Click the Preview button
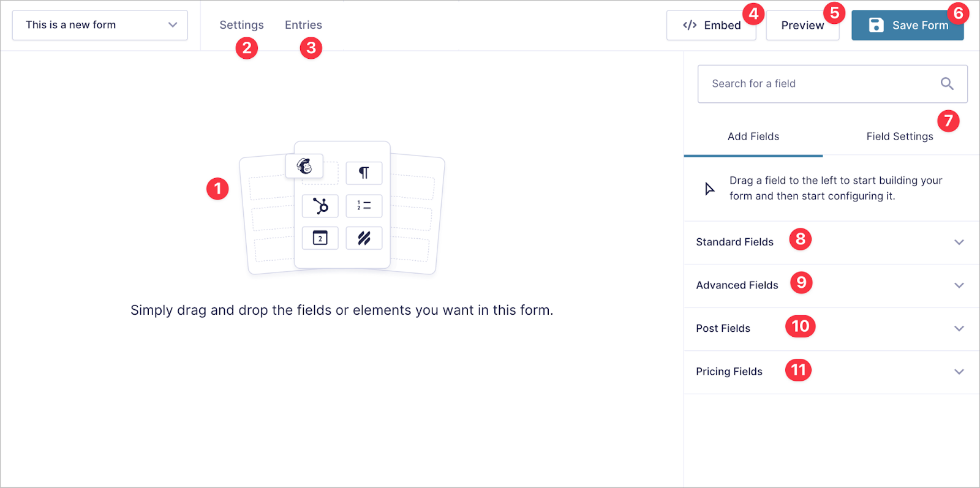 (802, 25)
